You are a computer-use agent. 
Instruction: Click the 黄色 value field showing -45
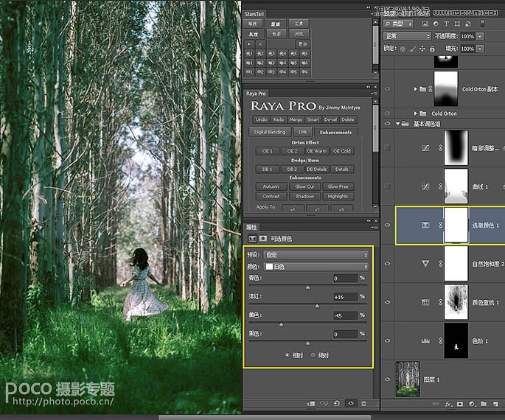click(x=345, y=315)
